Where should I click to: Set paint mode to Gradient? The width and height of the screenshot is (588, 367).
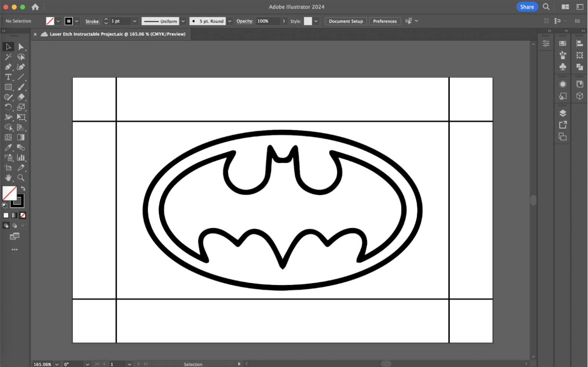tap(14, 215)
